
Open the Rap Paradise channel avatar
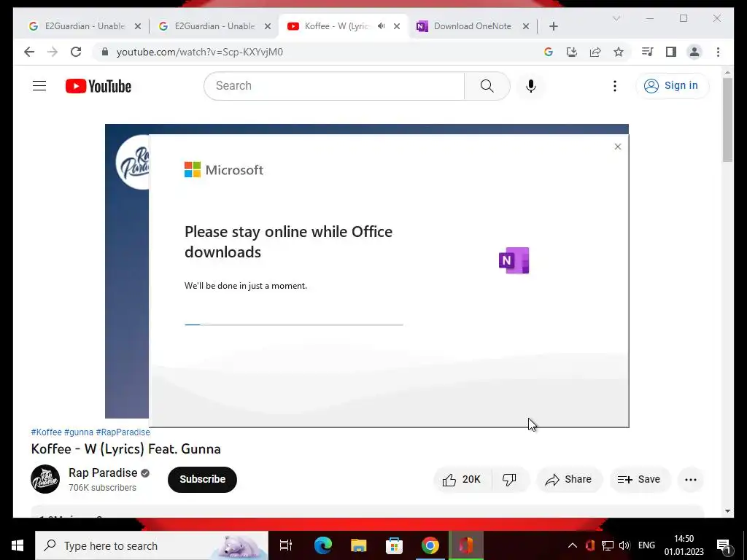click(x=45, y=479)
